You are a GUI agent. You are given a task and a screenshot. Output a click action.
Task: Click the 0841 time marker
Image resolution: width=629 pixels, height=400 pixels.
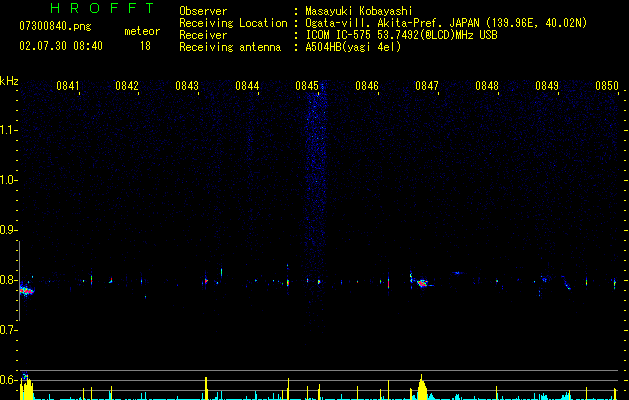(67, 86)
